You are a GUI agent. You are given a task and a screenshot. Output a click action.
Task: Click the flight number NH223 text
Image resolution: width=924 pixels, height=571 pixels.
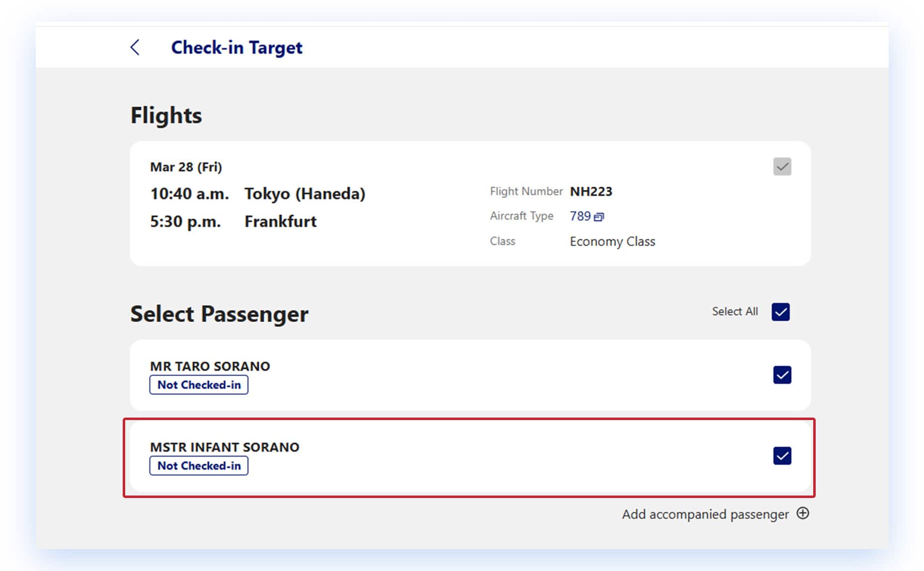[x=591, y=192]
